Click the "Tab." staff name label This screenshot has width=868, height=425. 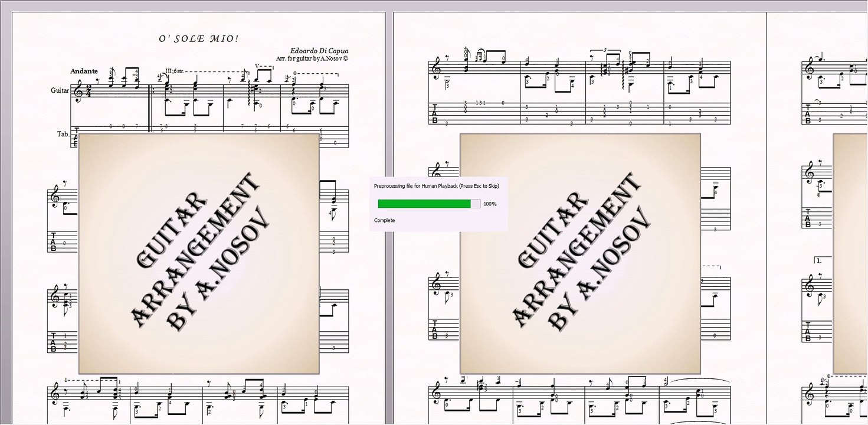(63, 134)
